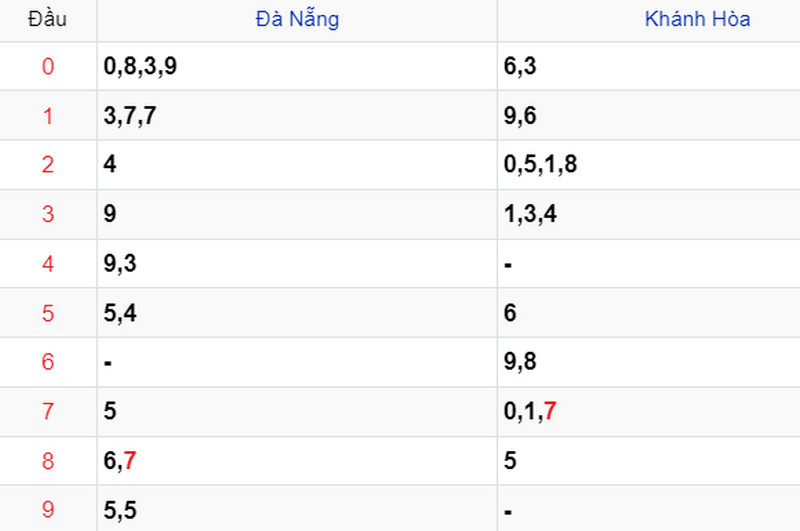
Task: Click the red 7 in Khánh Hòa row 7
Action: coord(550,411)
